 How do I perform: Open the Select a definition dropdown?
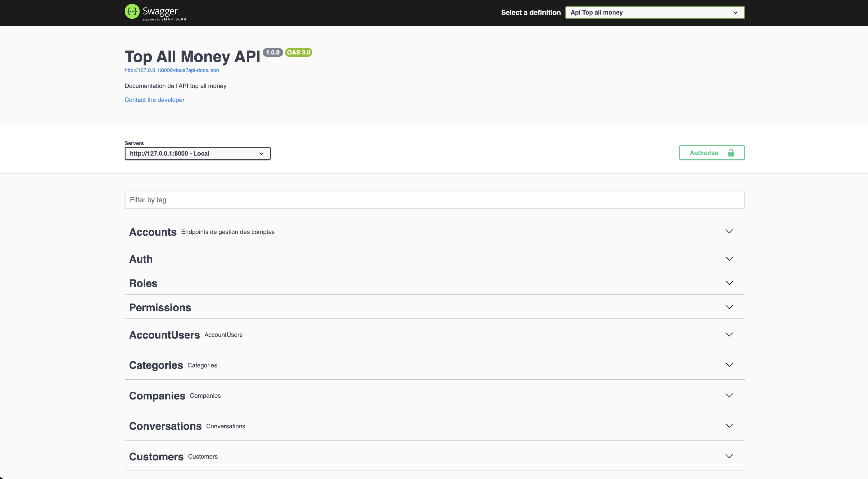click(654, 13)
